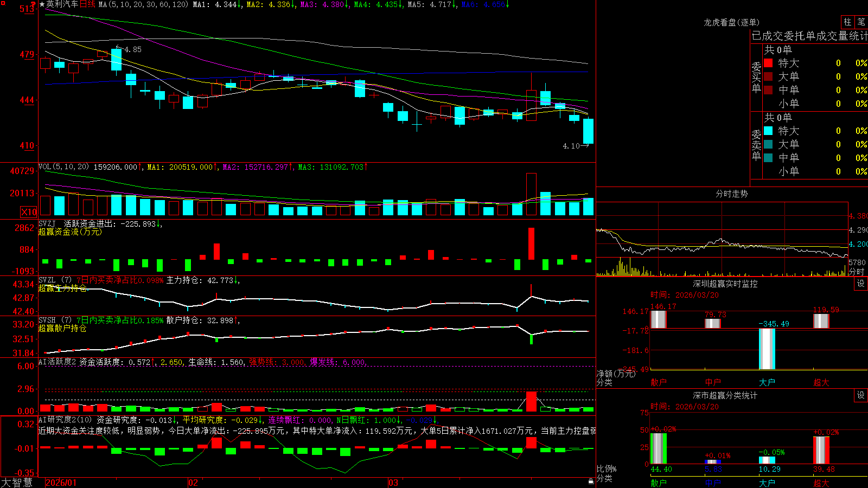This screenshot has width=868, height=488.
Task: Click MA(5,10,20,30,60,120) indicator parameters
Action: coord(143,4)
